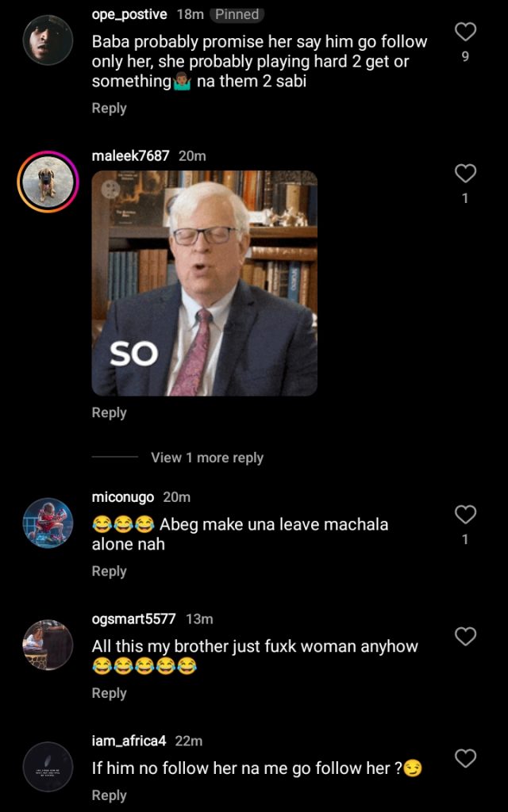The width and height of the screenshot is (508, 812).
Task: Open ope_postive's profile picture
Action: click(48, 40)
